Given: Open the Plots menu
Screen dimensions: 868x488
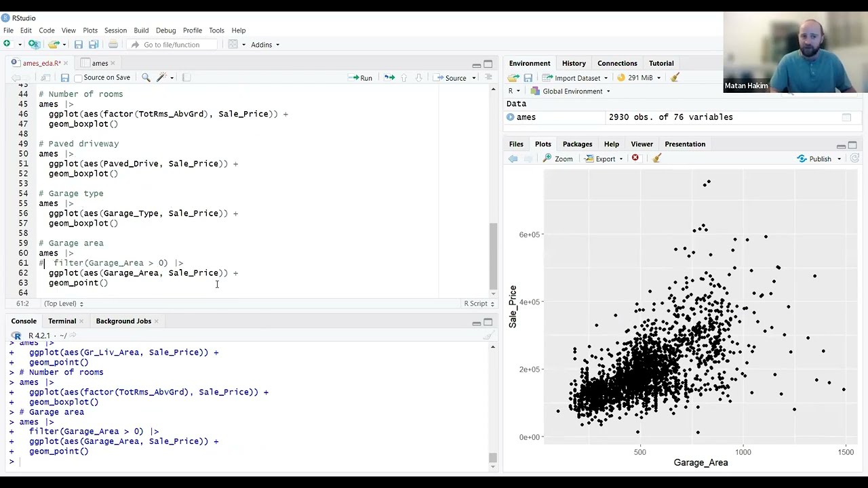Looking at the screenshot, I should tap(90, 30).
